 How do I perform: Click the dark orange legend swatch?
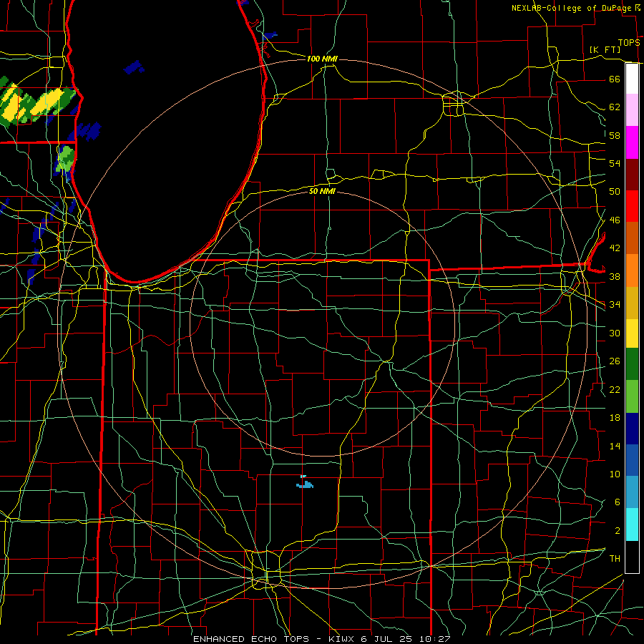(632, 238)
